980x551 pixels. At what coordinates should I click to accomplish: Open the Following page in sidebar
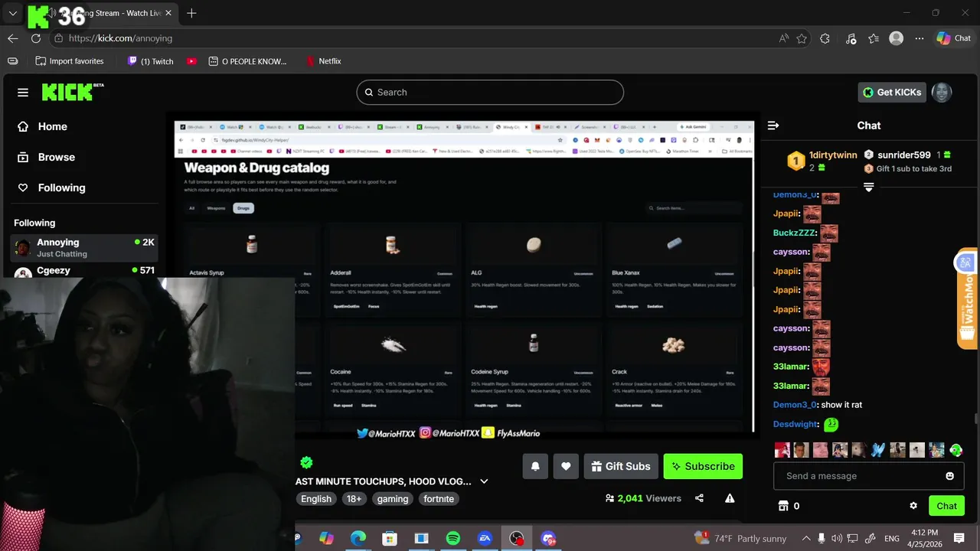pos(61,187)
